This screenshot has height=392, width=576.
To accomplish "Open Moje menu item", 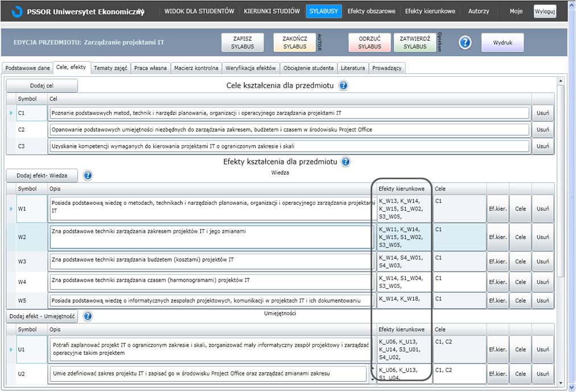I will 516,11.
